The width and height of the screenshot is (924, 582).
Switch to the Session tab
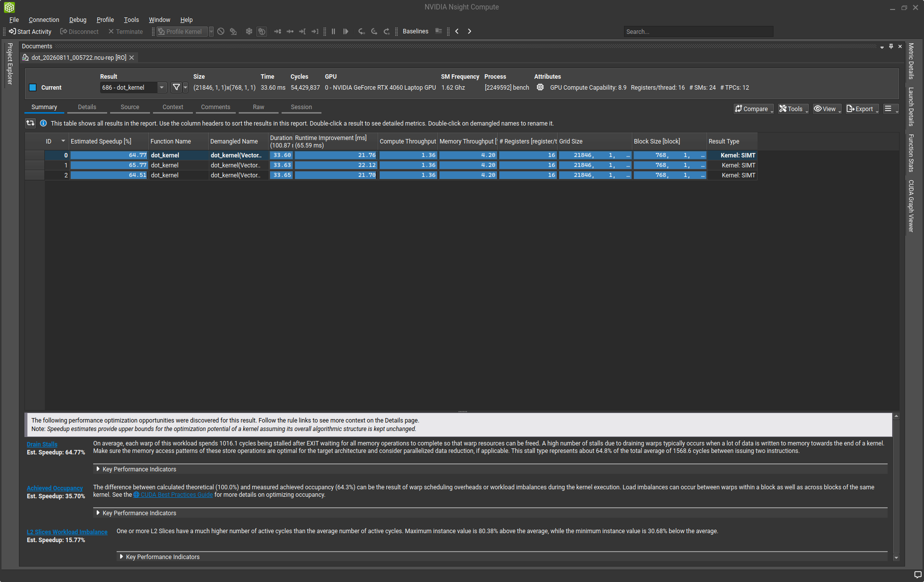point(302,107)
